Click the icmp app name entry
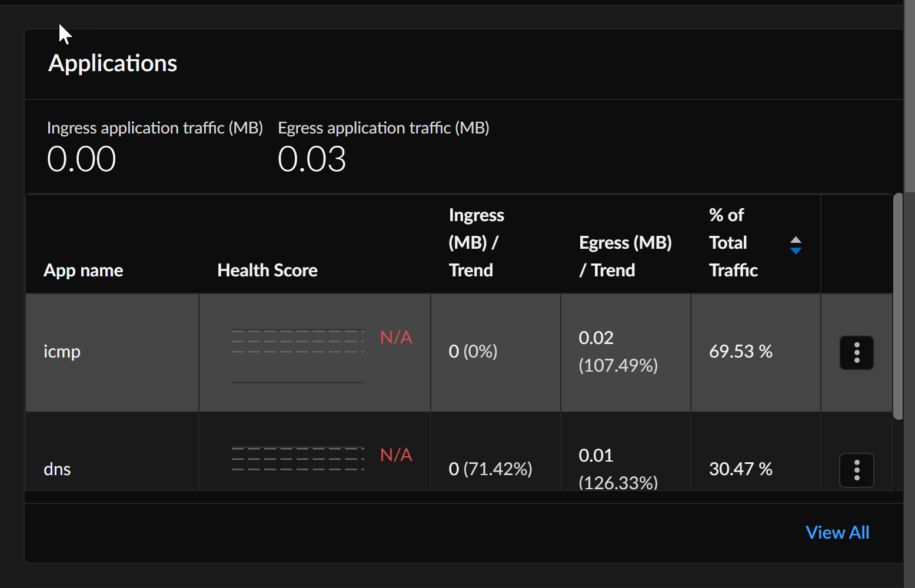Viewport: 915px width, 588px height. pos(62,352)
